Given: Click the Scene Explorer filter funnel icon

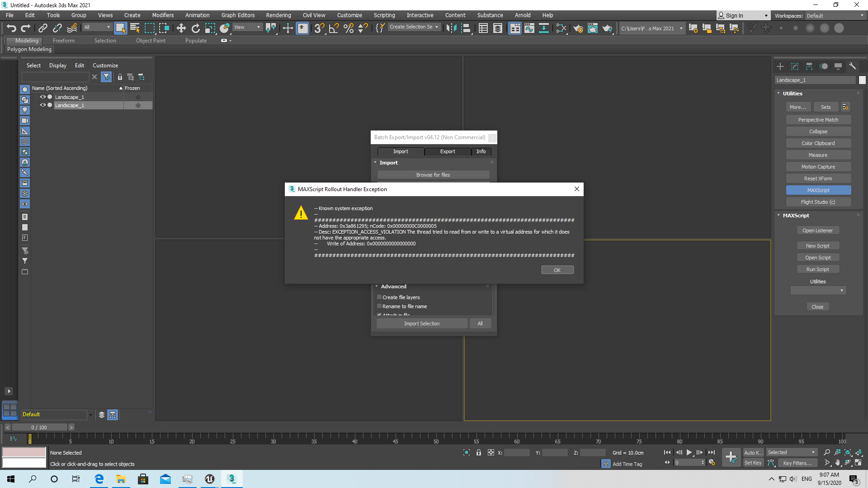Looking at the screenshot, I should (x=106, y=77).
